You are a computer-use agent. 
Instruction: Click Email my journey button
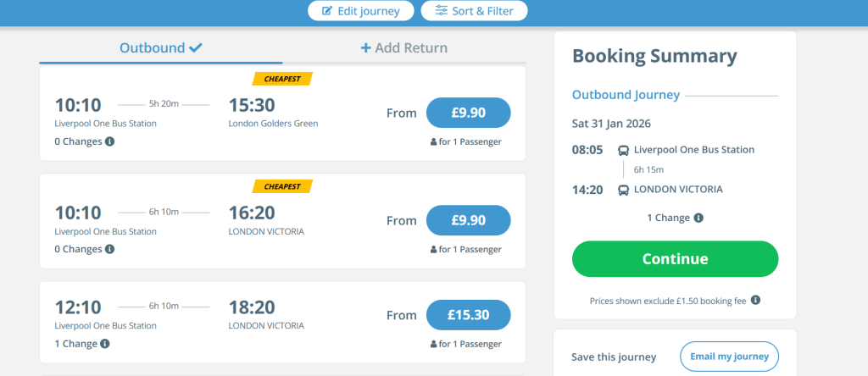point(729,357)
